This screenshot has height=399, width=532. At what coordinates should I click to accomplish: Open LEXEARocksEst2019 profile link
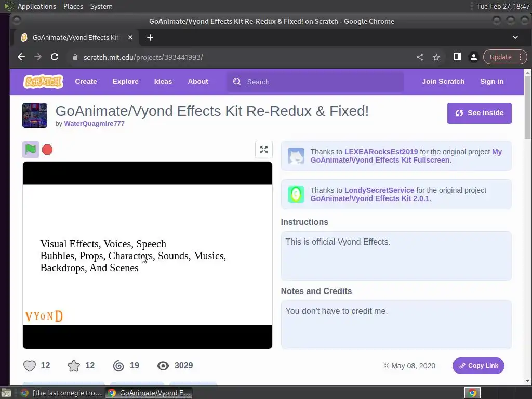381,152
